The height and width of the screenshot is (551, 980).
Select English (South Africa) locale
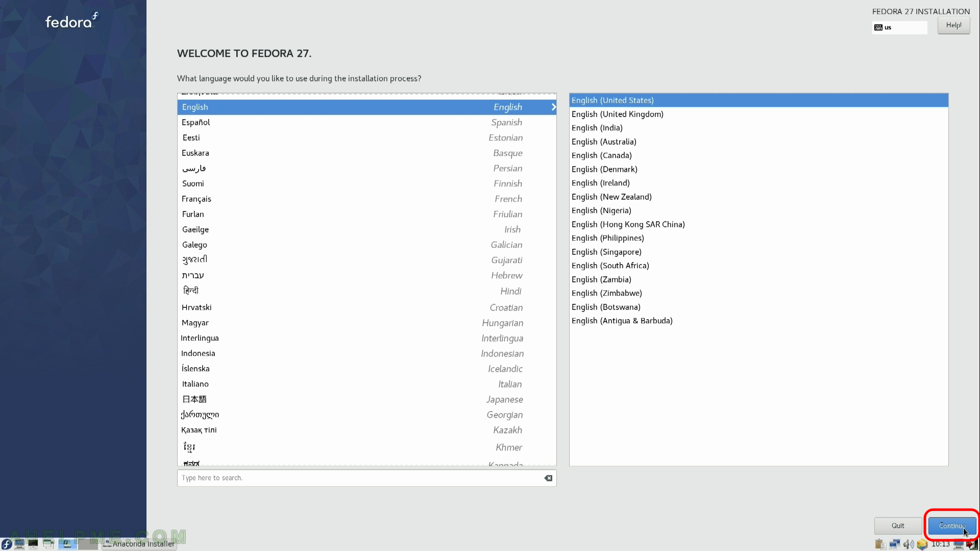(x=758, y=266)
